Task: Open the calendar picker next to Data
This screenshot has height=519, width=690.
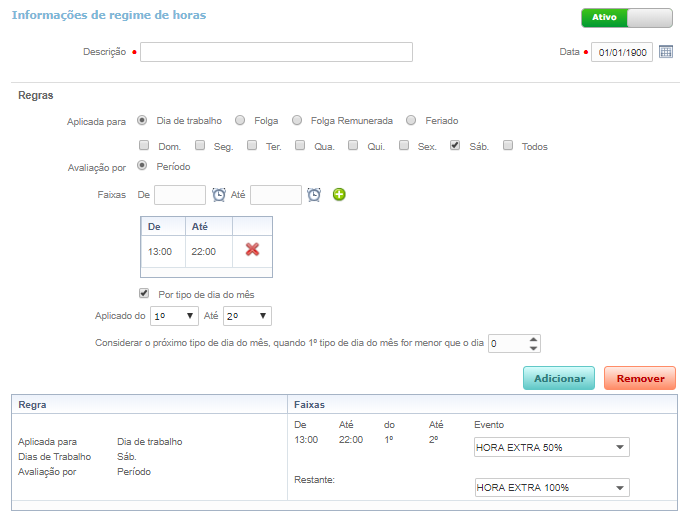Action: point(667,52)
